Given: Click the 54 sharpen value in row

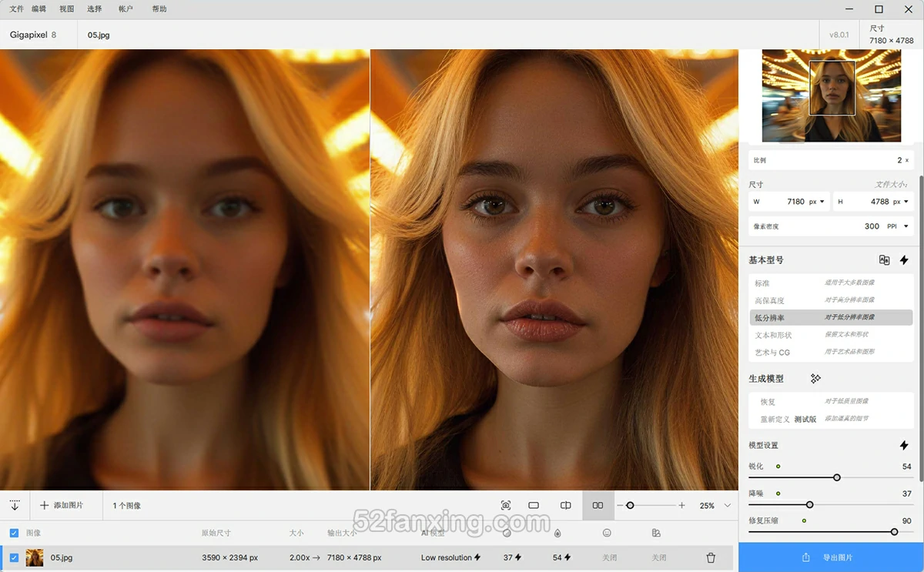Looking at the screenshot, I should pyautogui.click(x=561, y=557).
